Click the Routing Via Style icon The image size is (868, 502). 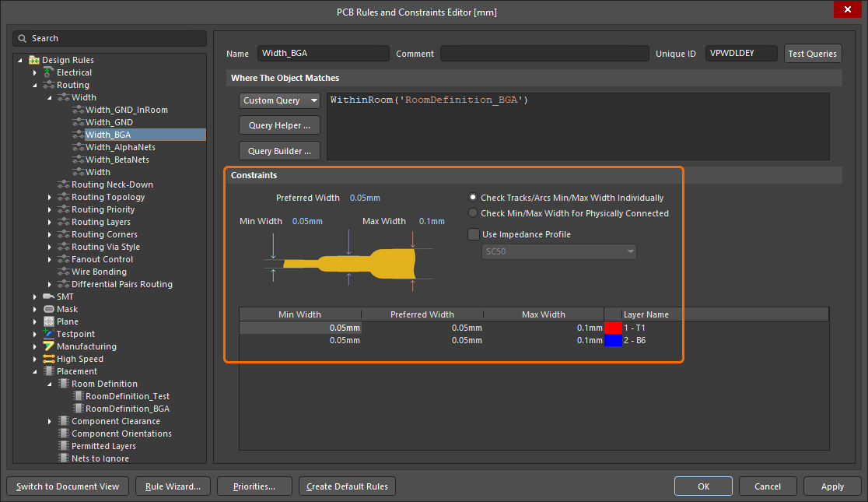coord(64,247)
